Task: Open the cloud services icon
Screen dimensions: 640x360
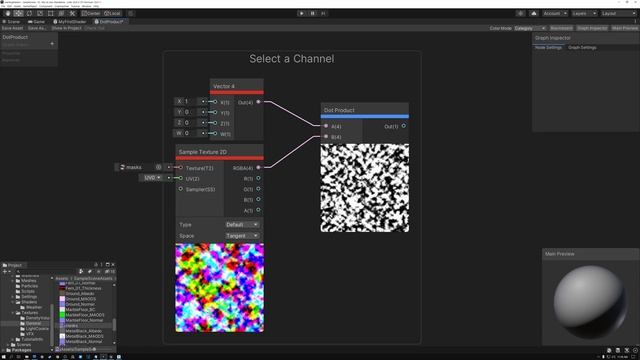Action: coord(534,13)
